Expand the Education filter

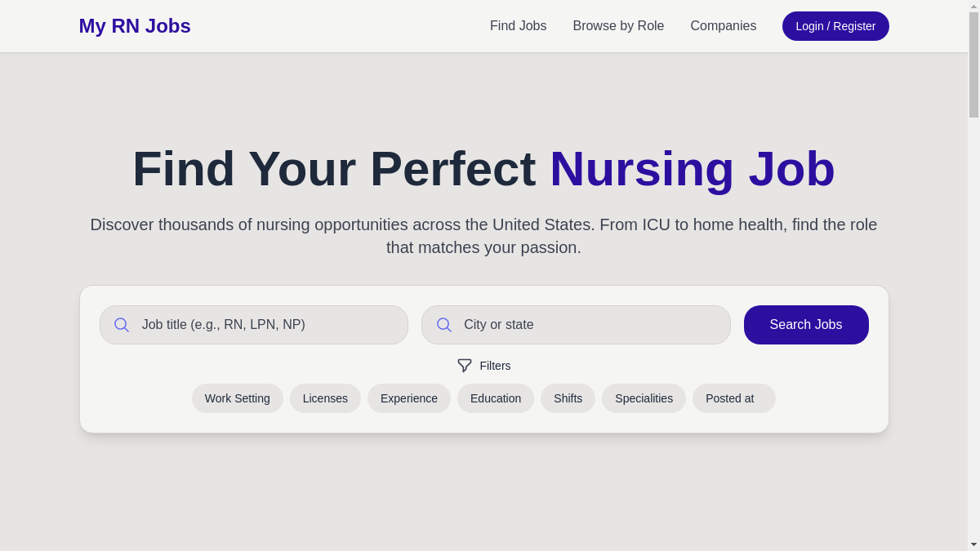click(x=496, y=398)
